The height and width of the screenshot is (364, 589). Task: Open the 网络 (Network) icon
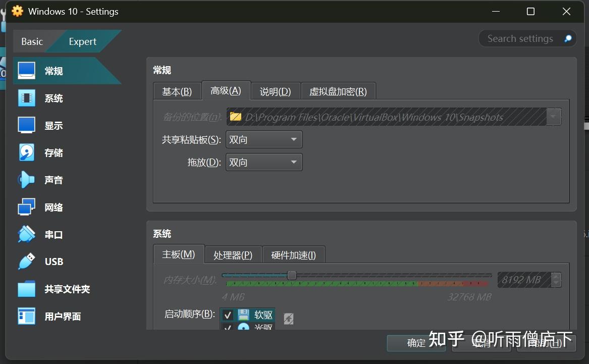click(x=27, y=207)
